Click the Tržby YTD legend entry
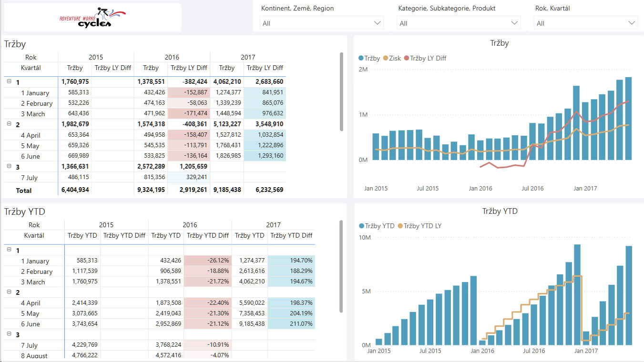The width and height of the screenshot is (644, 362). click(x=377, y=226)
